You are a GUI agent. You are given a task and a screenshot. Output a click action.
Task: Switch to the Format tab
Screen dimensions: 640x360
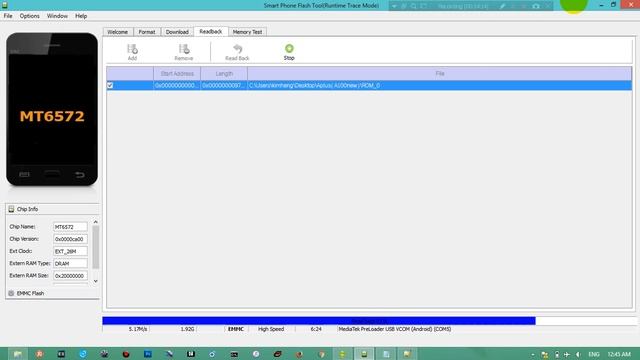(147, 32)
